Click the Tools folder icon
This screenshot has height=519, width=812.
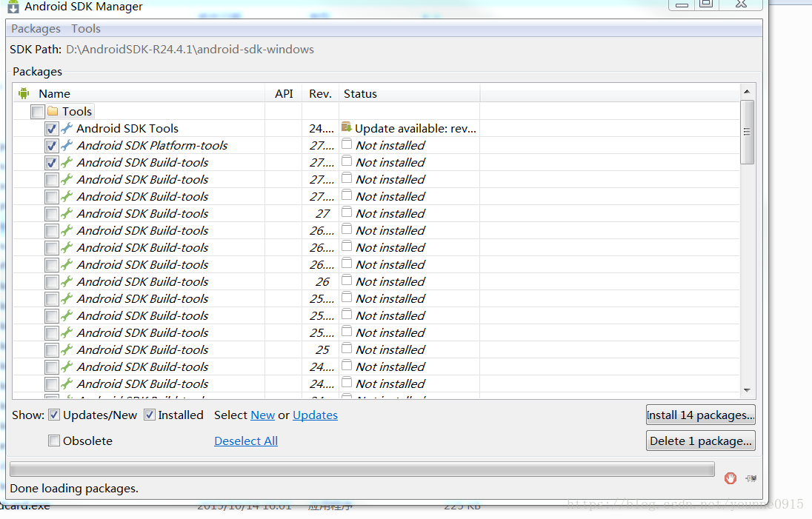click(53, 111)
